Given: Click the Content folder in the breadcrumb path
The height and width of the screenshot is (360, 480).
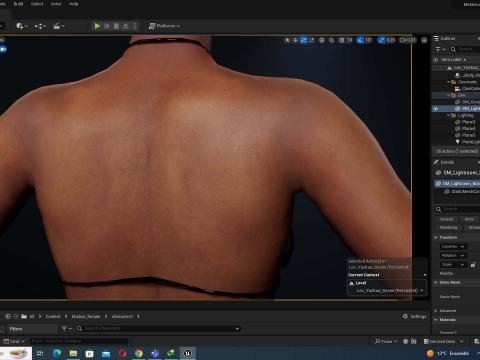Looking at the screenshot, I should tap(53, 316).
